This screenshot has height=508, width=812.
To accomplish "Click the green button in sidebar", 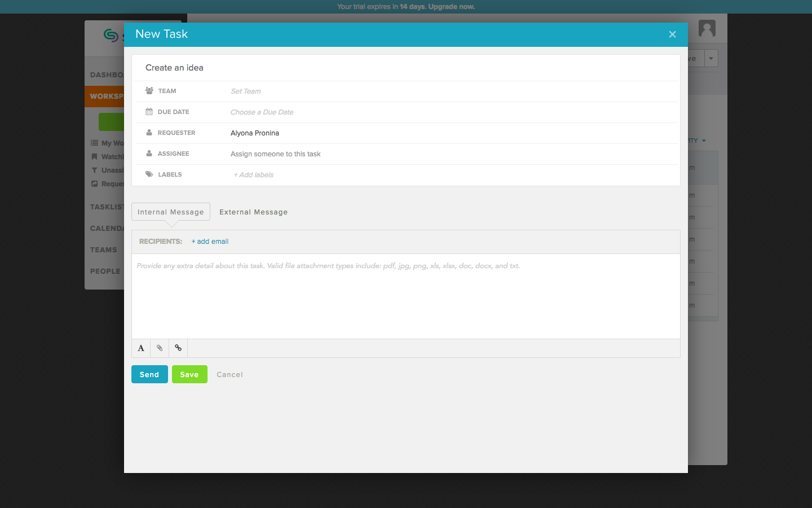I will 112,122.
